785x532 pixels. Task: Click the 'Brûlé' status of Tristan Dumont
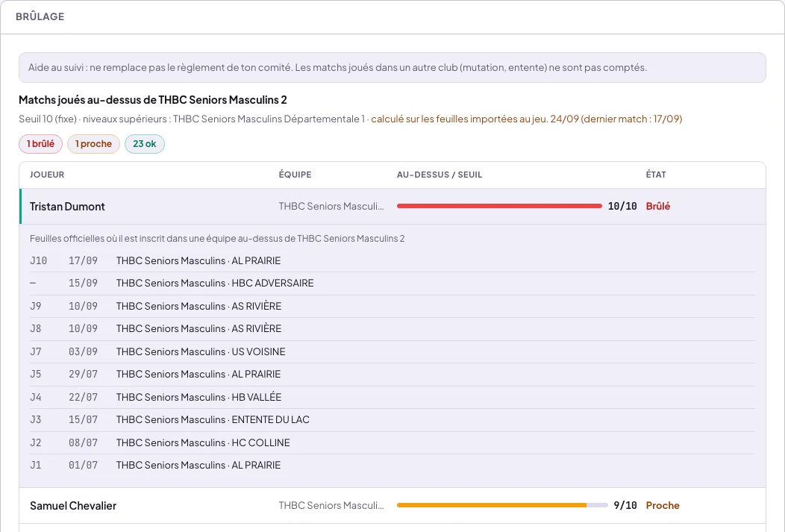pyautogui.click(x=658, y=206)
